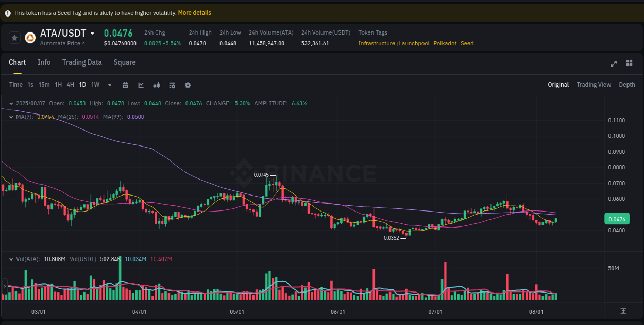Open the extra time-interval dropdown arrow
Screen dimensions: 644x325
(x=109, y=85)
